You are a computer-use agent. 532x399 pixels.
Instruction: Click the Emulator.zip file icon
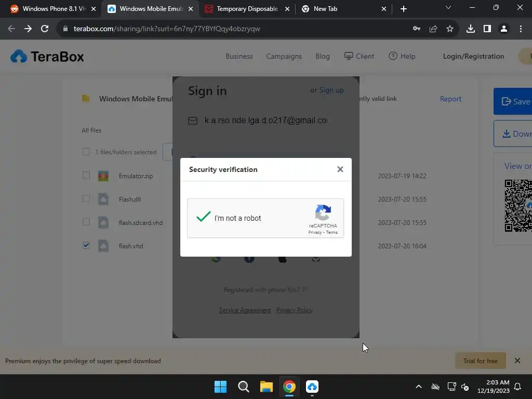tap(103, 176)
